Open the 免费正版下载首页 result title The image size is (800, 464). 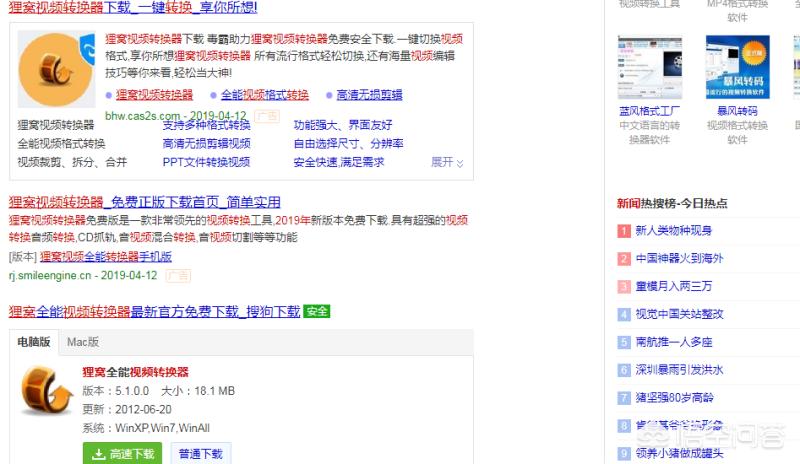tap(144, 202)
